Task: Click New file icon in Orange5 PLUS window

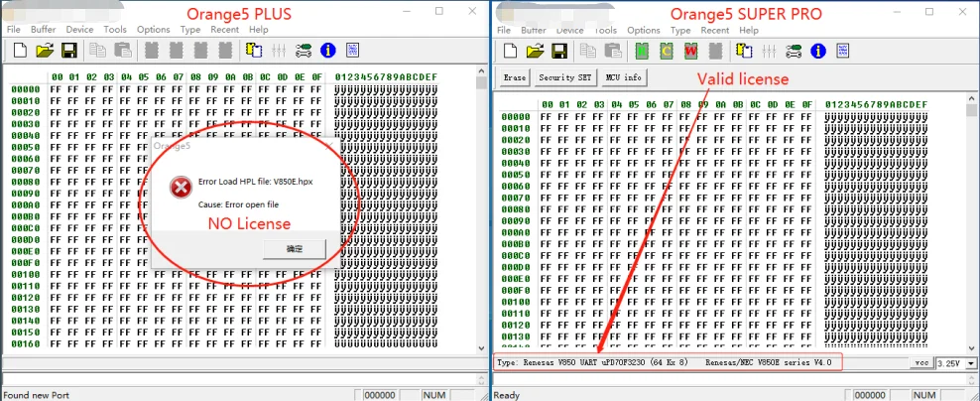Action: tap(21, 50)
